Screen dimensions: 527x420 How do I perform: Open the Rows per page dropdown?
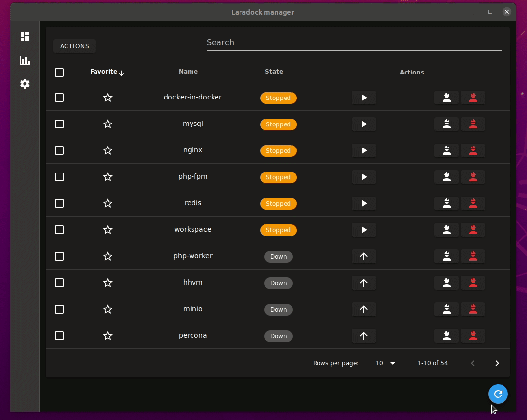click(386, 363)
